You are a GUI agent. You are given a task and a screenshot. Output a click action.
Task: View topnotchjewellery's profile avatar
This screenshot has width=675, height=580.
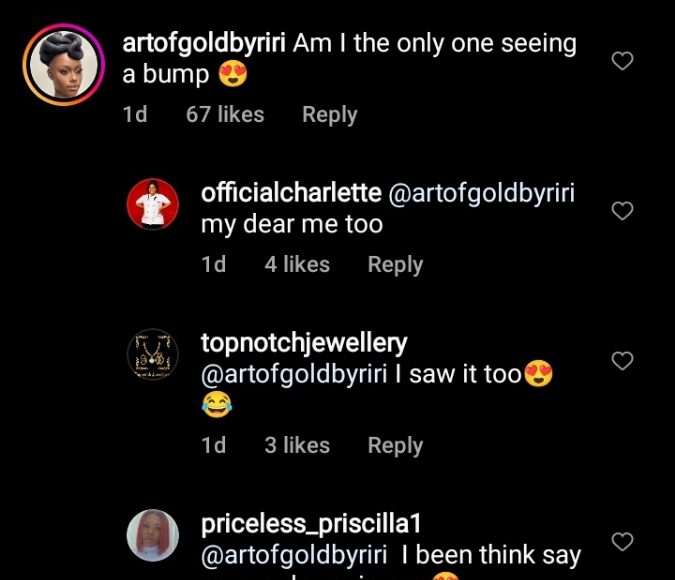(152, 356)
